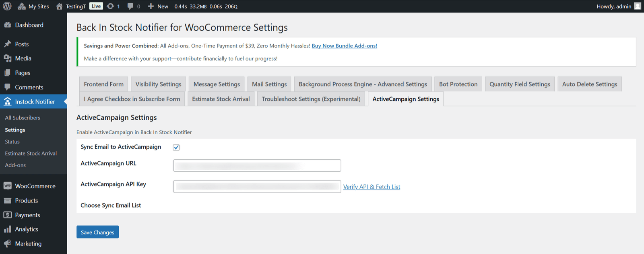The image size is (644, 254).
Task: Go to the Mail Settings tab
Action: [x=269, y=84]
